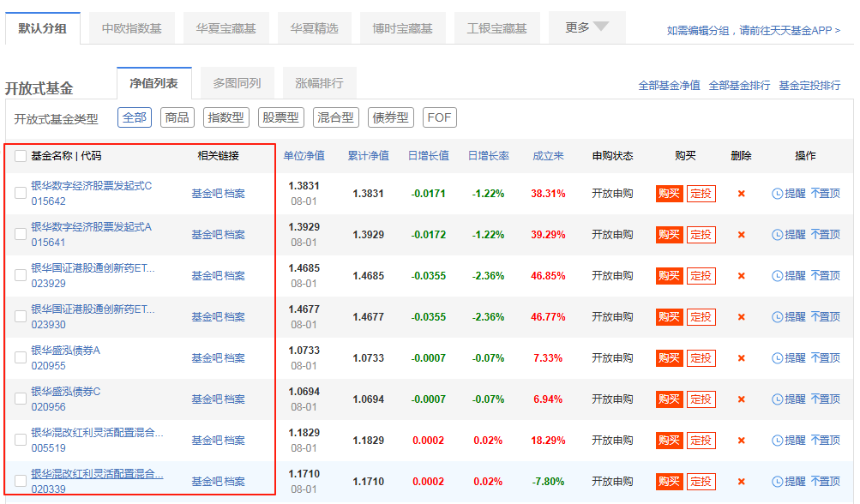Viewport: 860px width, 504px height.
Task: Delete 银华盛泓债券A with the red X
Action: point(741,358)
